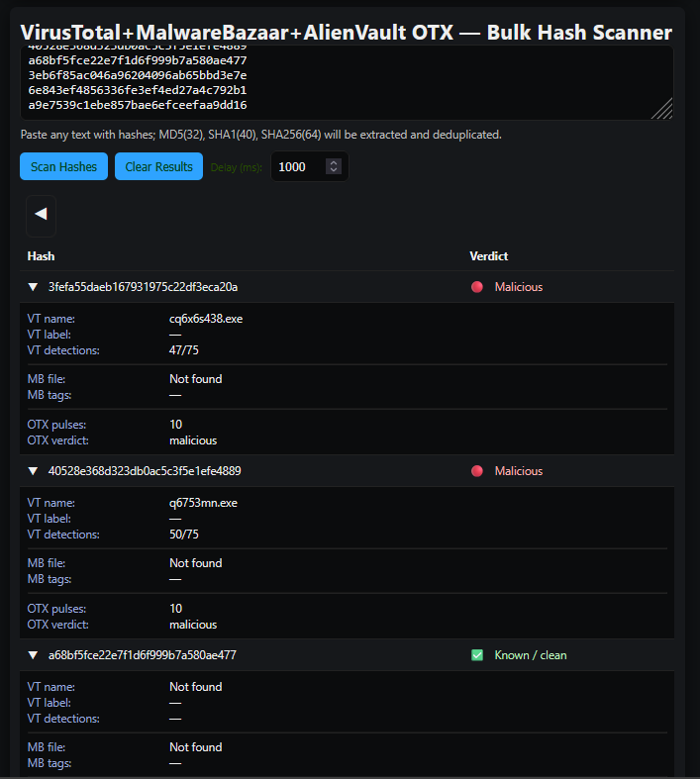
Task: Click textarea line 6e843ef4856336fe3ef4ed27a4c792b1
Action: coord(138,90)
